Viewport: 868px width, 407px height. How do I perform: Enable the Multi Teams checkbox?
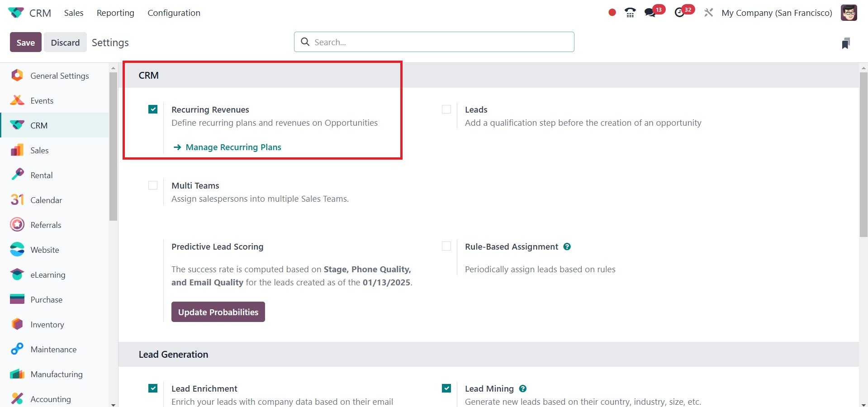coord(153,185)
